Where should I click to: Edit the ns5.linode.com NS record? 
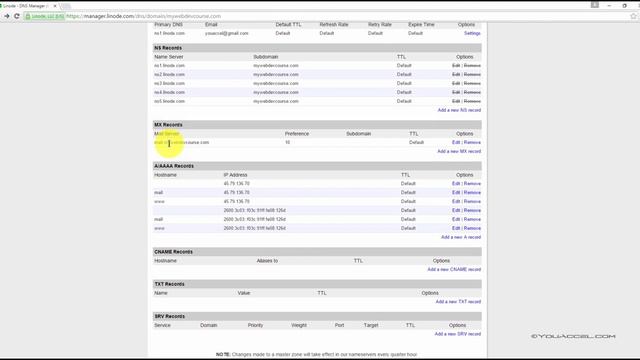click(456, 101)
